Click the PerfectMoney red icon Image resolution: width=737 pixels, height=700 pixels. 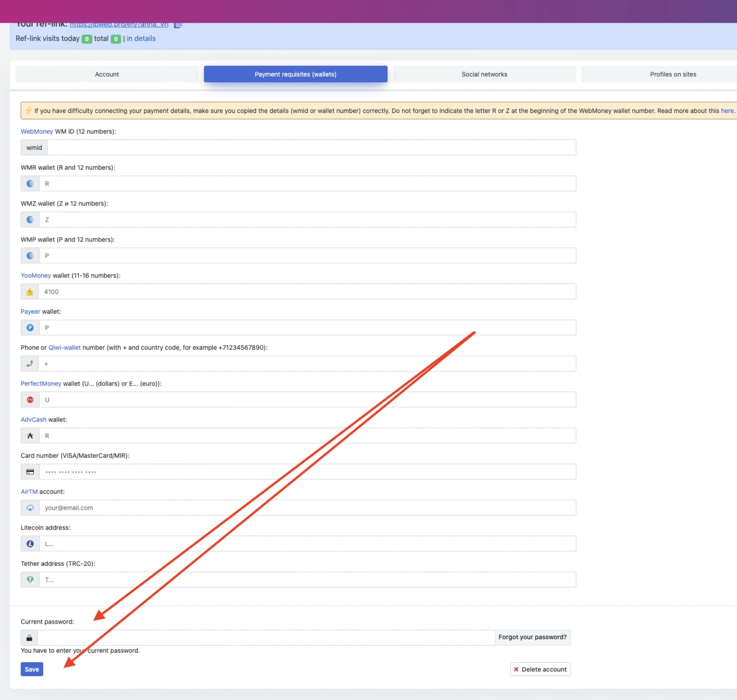(30, 400)
